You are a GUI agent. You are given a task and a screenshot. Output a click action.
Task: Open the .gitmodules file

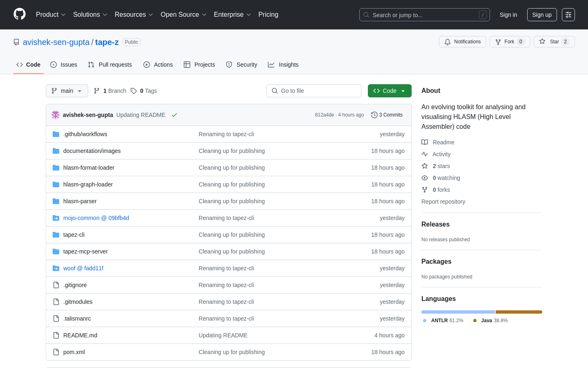[78, 302]
